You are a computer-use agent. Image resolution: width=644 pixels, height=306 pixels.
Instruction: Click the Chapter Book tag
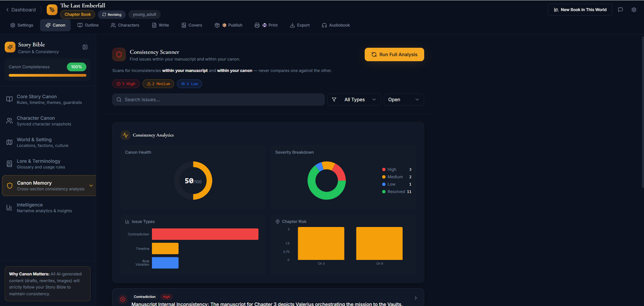78,14
